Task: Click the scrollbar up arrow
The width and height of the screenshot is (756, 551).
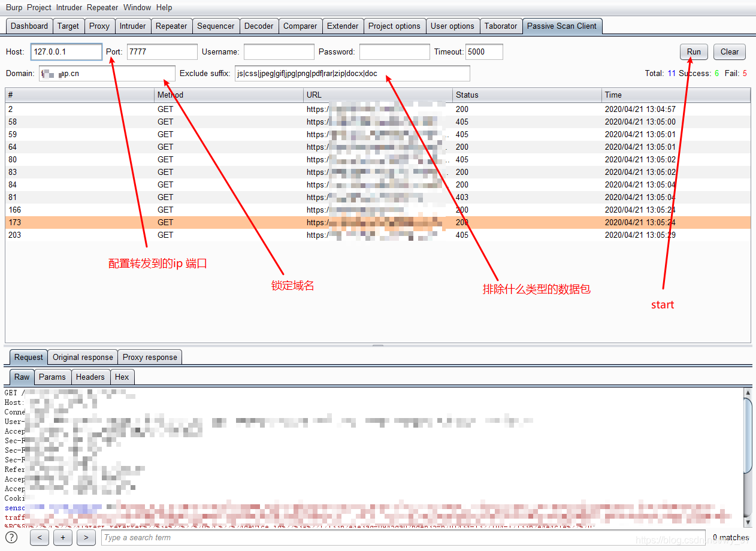Action: point(747,392)
